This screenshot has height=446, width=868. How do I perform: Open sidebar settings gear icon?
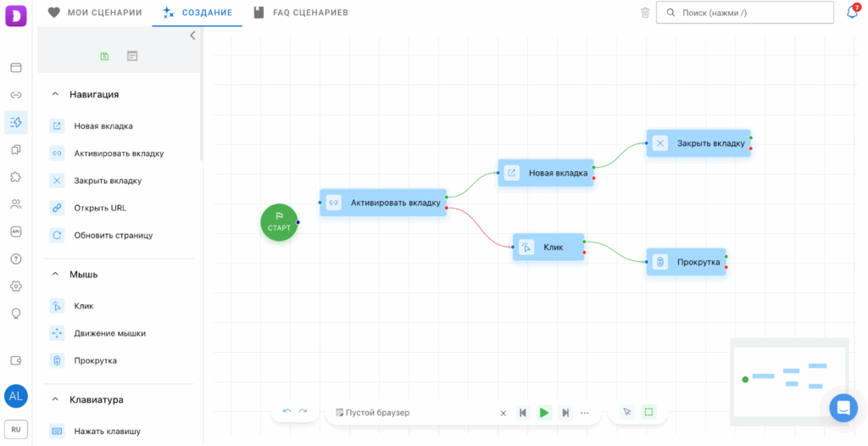coord(15,286)
